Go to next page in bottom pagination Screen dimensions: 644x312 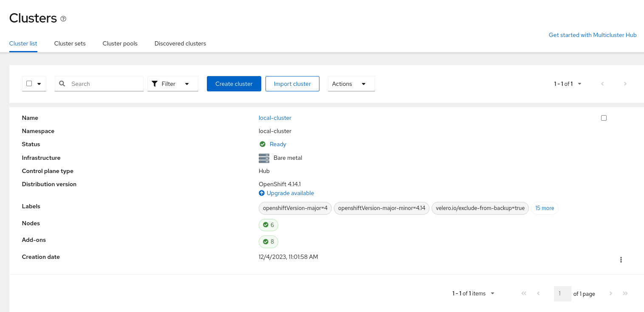pyautogui.click(x=611, y=293)
